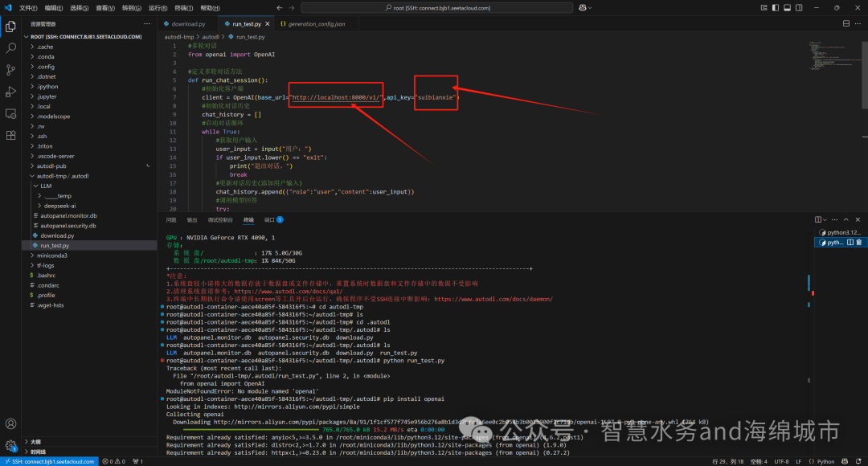Open download.py in the file tree
The height and width of the screenshot is (466, 868).
point(90,235)
